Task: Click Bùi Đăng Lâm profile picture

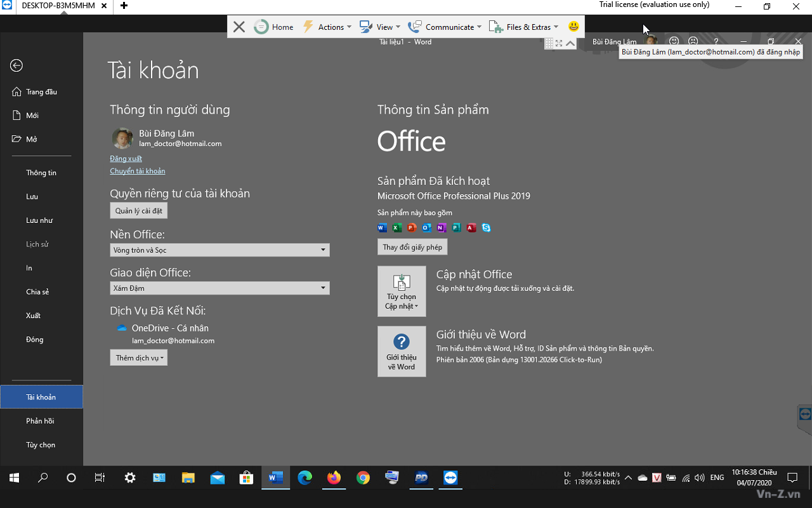Action: pyautogui.click(x=122, y=138)
